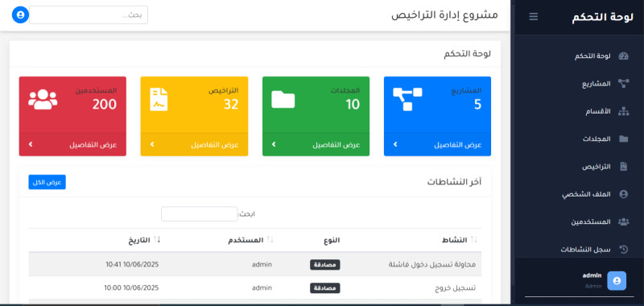Click the admin avatar icon at sidebar bottom
This screenshot has width=644, height=306.
point(617,281)
